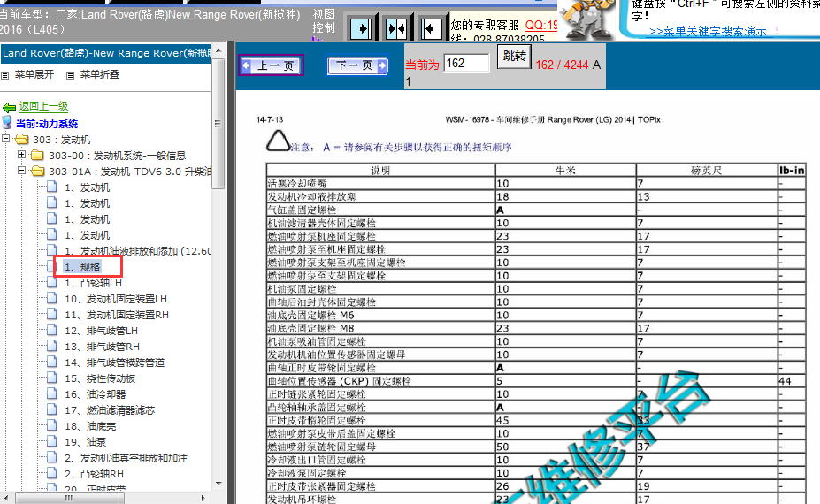Open 13、排气歧管RH
820x504 pixels.
(102, 347)
